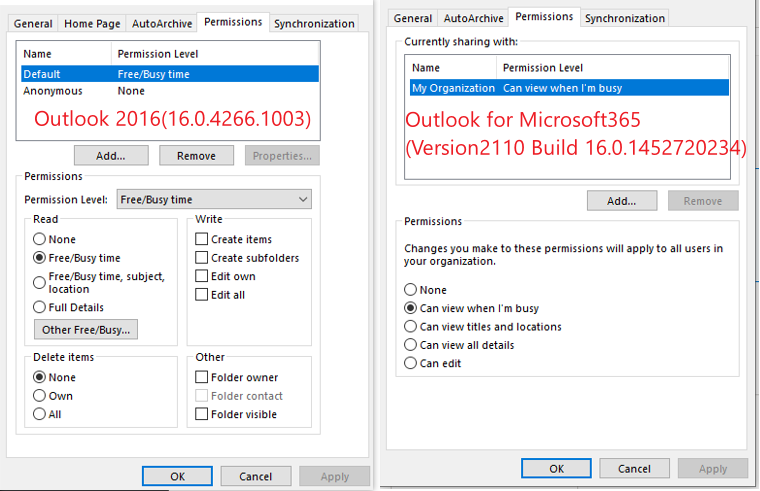Open General tab in Outlook 2016 dialog
760x491 pixels.
pos(33,24)
